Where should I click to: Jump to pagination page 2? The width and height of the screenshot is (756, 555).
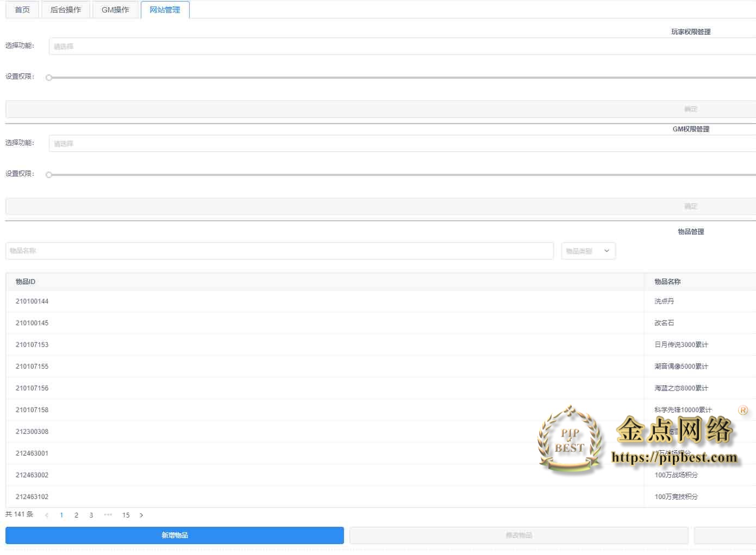click(x=76, y=515)
